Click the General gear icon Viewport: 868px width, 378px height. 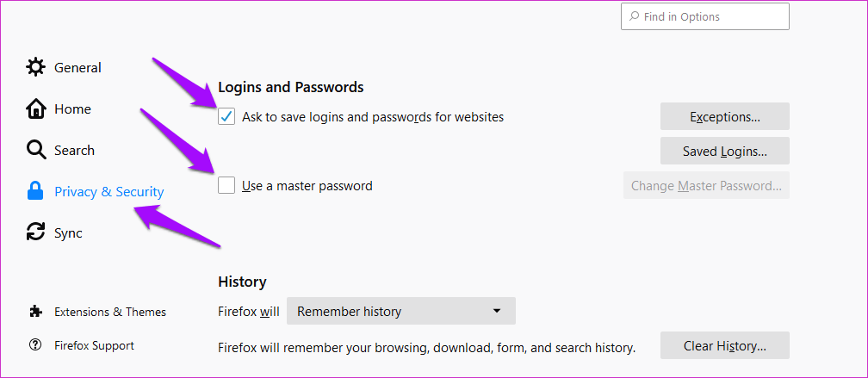tap(35, 67)
